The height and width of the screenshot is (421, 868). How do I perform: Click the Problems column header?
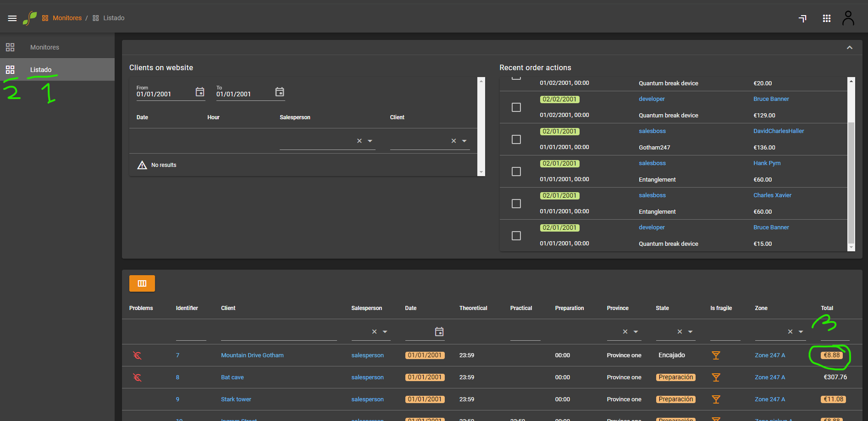(x=141, y=308)
